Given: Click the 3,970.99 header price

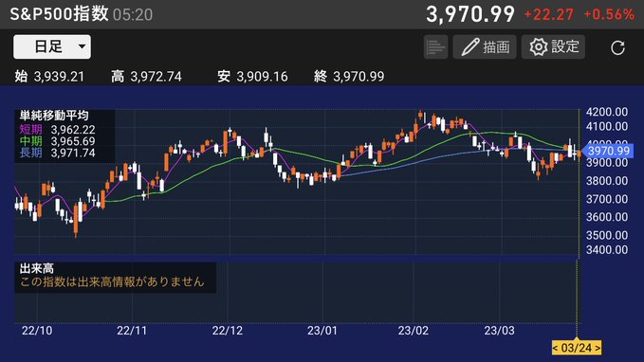Looking at the screenshot, I should [x=470, y=14].
